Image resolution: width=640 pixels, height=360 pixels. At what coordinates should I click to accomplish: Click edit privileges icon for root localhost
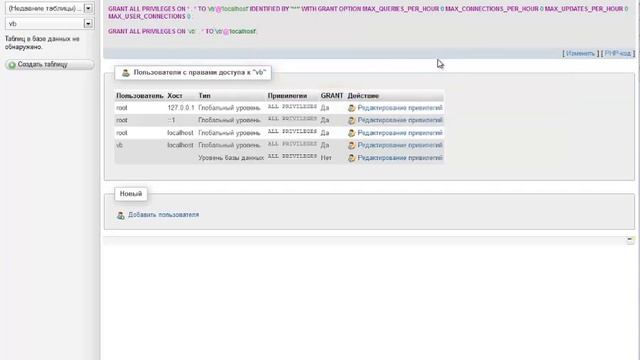tap(351, 133)
